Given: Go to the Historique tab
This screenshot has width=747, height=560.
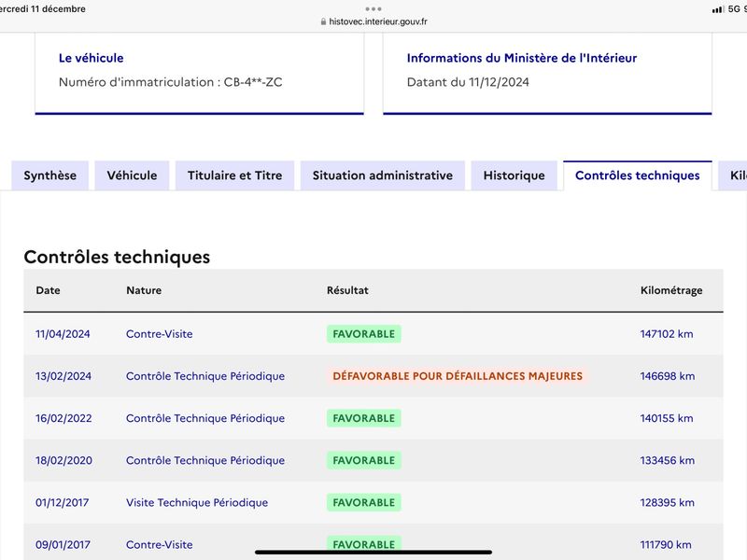Looking at the screenshot, I should click(514, 175).
